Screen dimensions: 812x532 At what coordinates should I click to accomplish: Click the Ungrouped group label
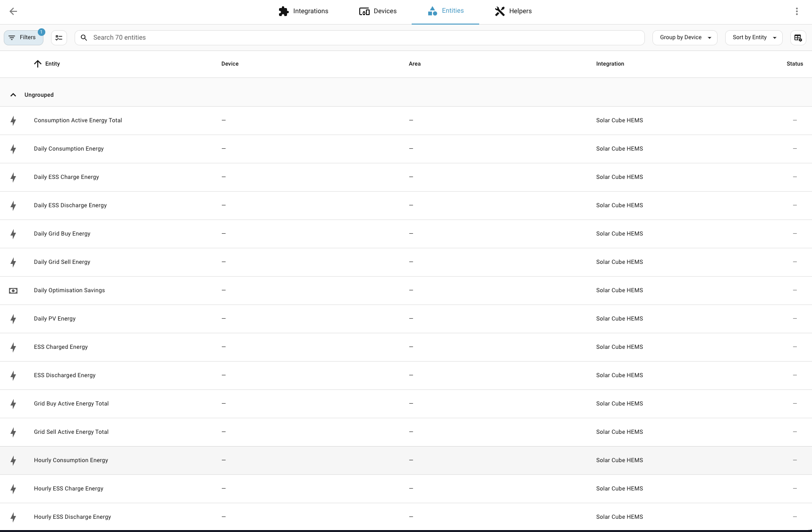pyautogui.click(x=39, y=95)
